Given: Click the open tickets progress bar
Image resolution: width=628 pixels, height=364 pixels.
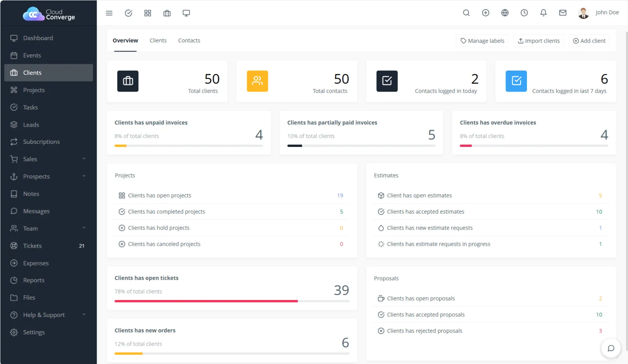Looking at the screenshot, I should [232, 301].
